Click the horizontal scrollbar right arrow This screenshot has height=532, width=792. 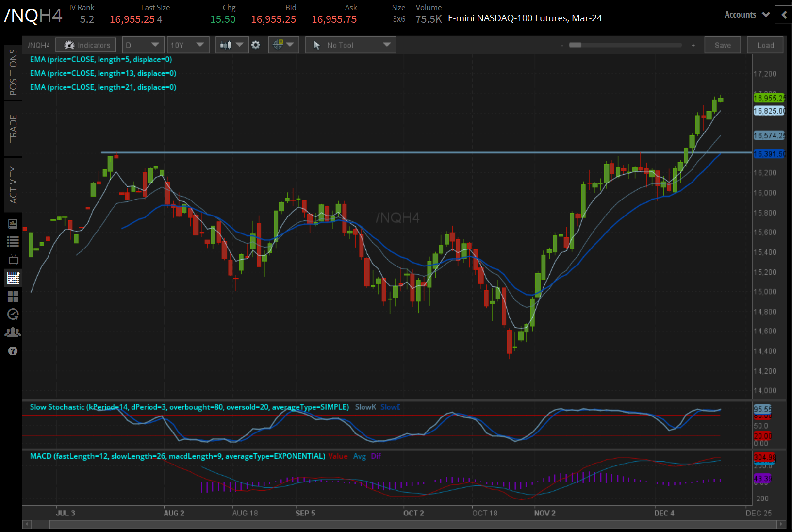pos(781,524)
